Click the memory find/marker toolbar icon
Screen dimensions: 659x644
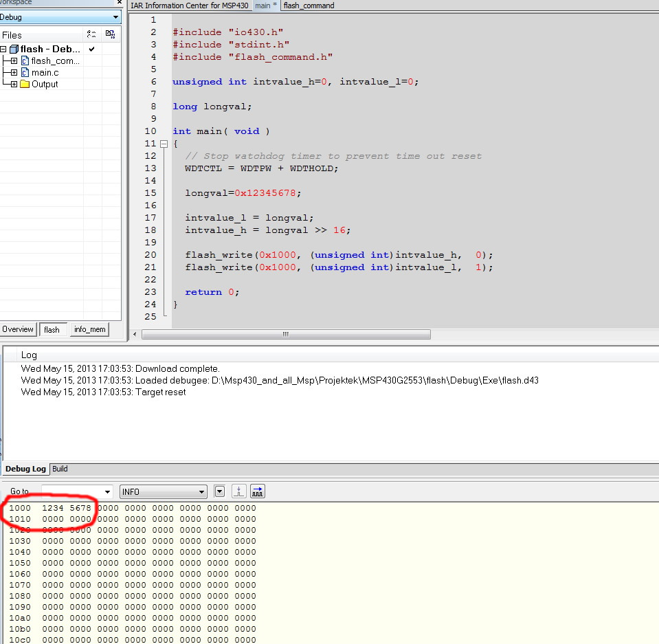[238, 491]
